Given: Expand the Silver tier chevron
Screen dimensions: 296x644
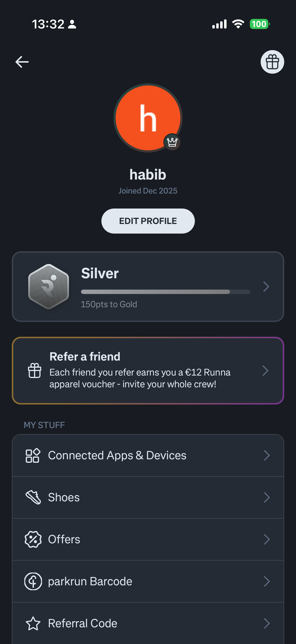Looking at the screenshot, I should coord(266,286).
